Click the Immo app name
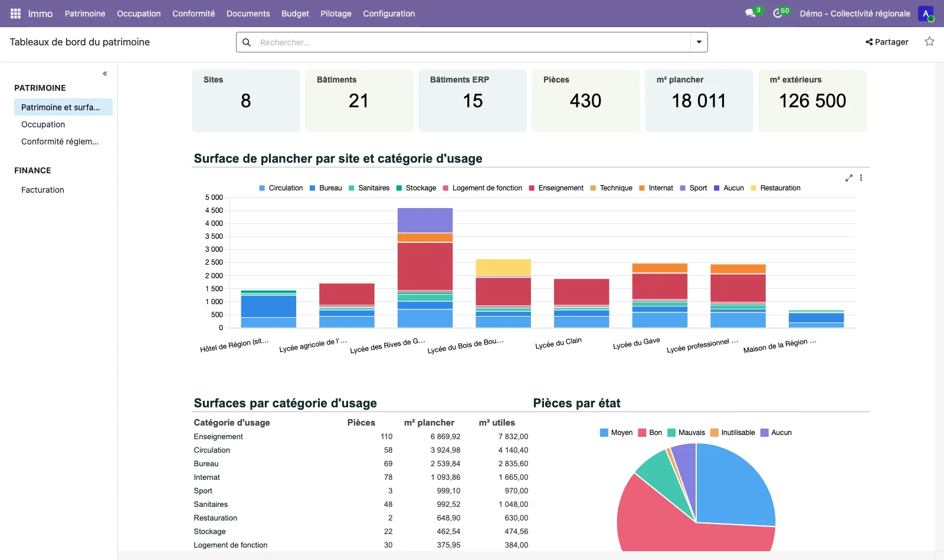This screenshot has height=560, width=944. 40,14
